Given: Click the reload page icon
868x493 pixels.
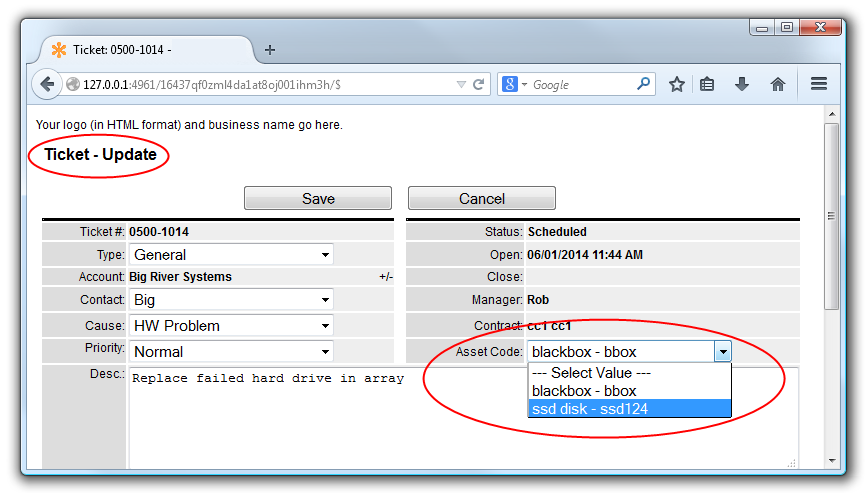Looking at the screenshot, I should (x=479, y=85).
